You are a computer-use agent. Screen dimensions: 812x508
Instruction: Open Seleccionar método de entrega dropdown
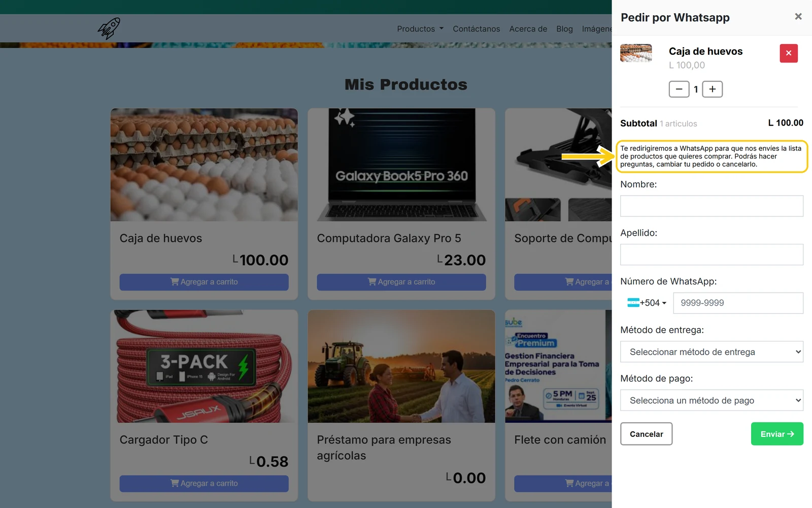click(x=712, y=352)
